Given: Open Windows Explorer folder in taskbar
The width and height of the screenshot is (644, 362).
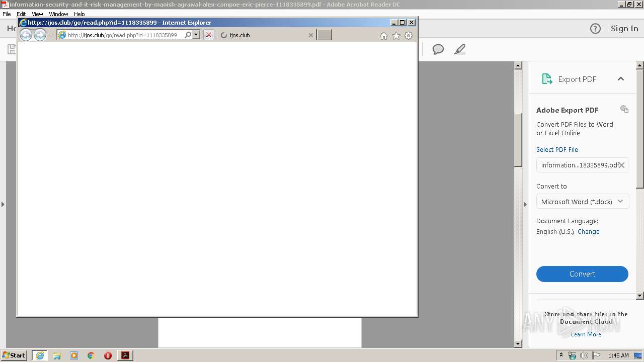Looking at the screenshot, I should 57,355.
